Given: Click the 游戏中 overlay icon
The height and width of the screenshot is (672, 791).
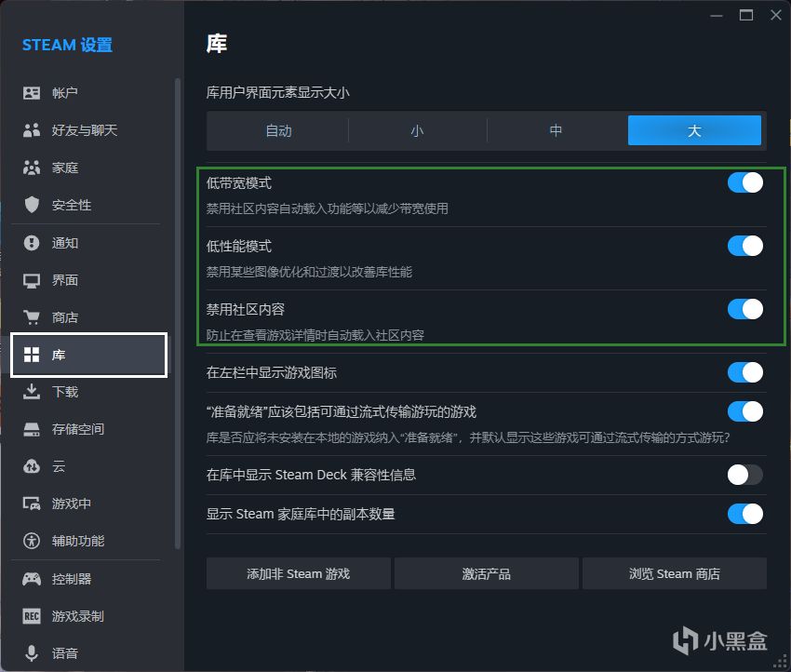Looking at the screenshot, I should 32,504.
